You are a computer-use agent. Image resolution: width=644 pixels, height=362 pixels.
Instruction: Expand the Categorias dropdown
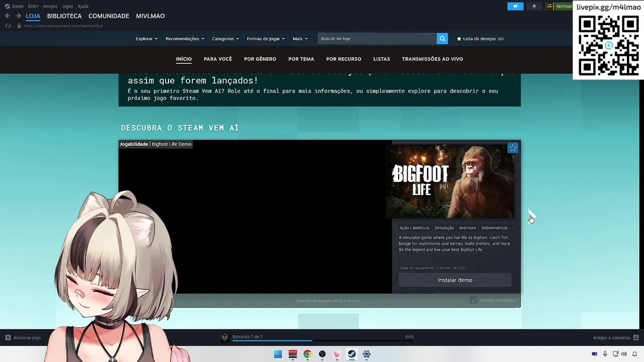[225, 39]
